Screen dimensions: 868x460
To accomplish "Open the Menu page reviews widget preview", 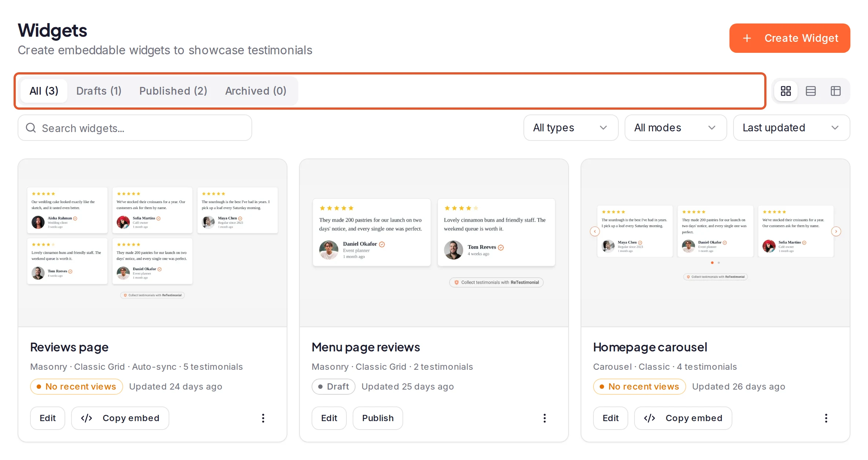I will 434,243.
